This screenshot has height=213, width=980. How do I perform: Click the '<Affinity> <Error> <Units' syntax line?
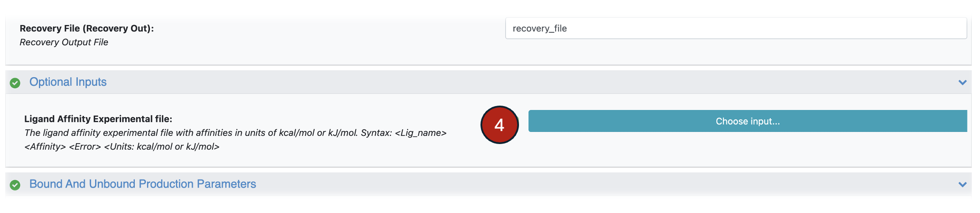[122, 147]
